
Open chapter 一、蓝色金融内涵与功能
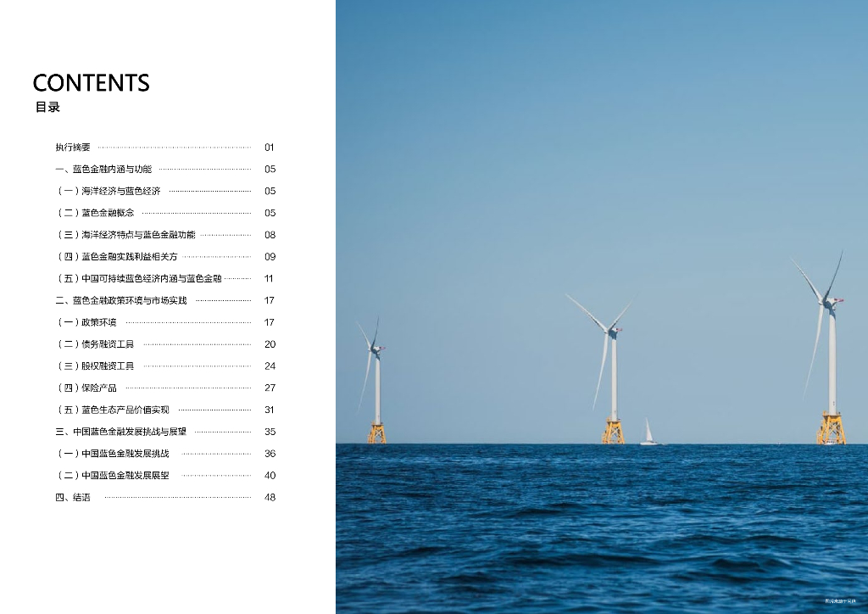[103, 169]
